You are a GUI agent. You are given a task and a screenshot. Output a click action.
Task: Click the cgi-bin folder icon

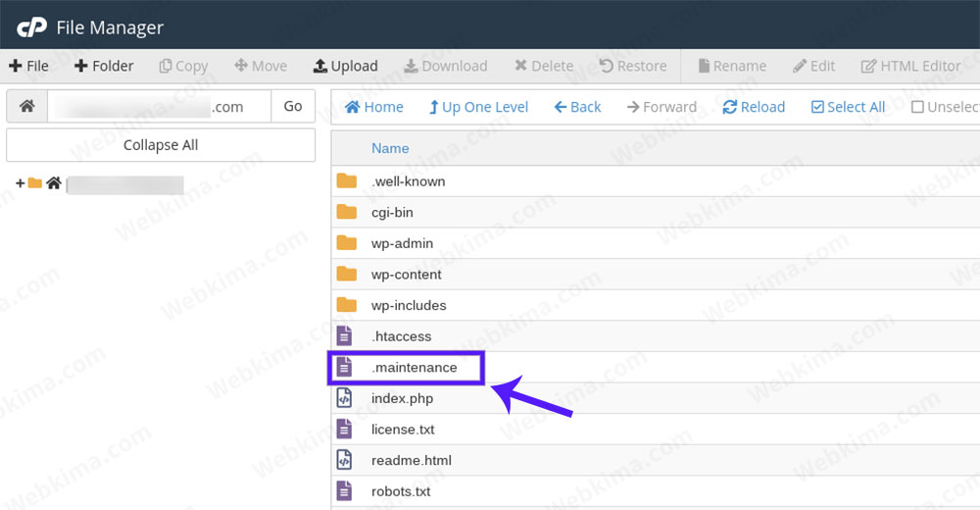[346, 212]
